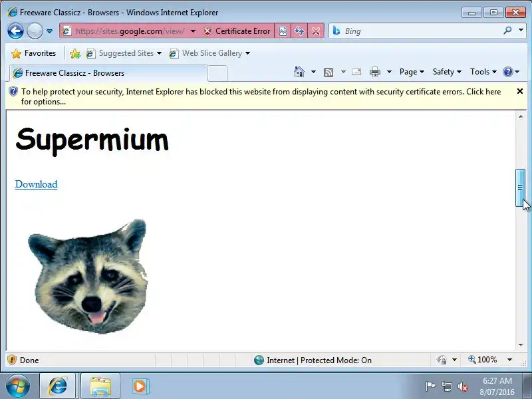Viewport: 532px width, 399px height.
Task: Click the Done status text
Action: (29, 360)
